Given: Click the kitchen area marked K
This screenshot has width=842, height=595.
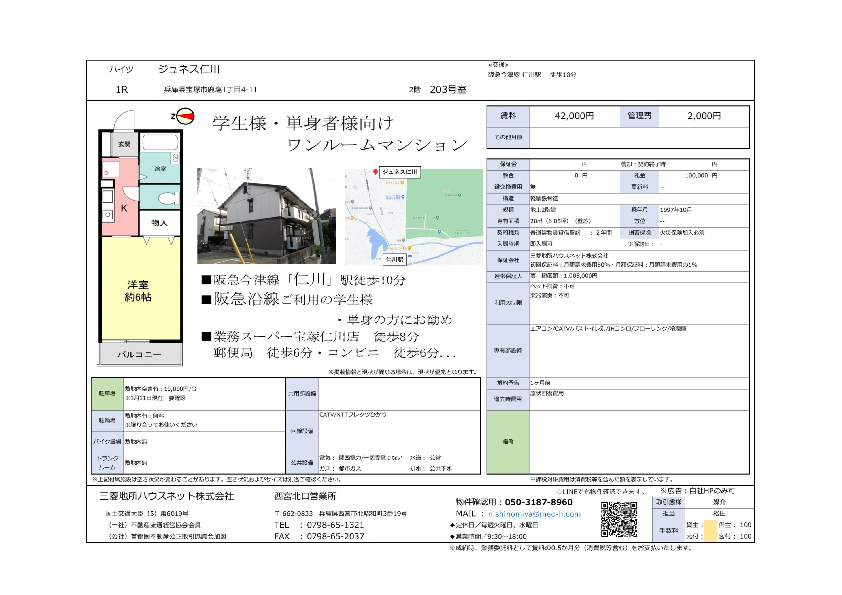Looking at the screenshot, I should [x=123, y=208].
